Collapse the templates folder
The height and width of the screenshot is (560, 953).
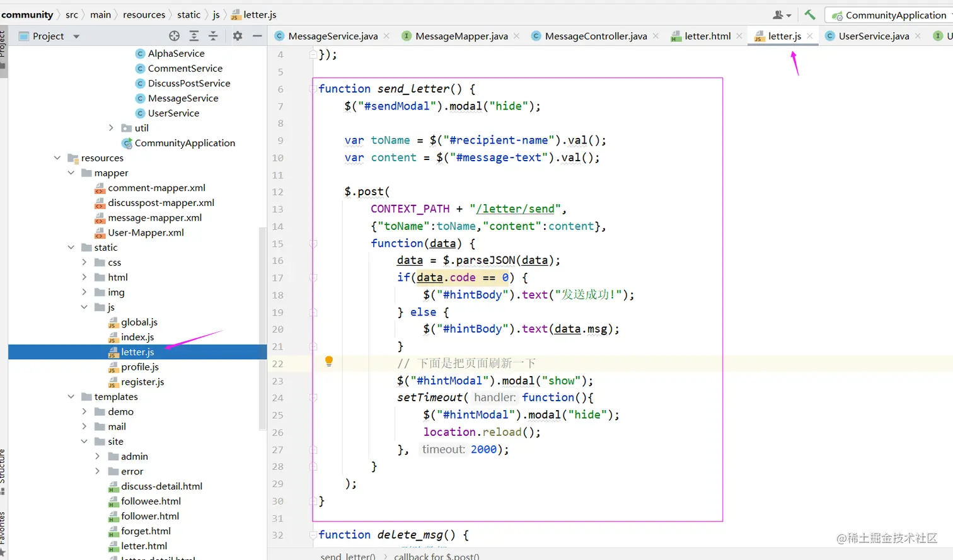(71, 397)
